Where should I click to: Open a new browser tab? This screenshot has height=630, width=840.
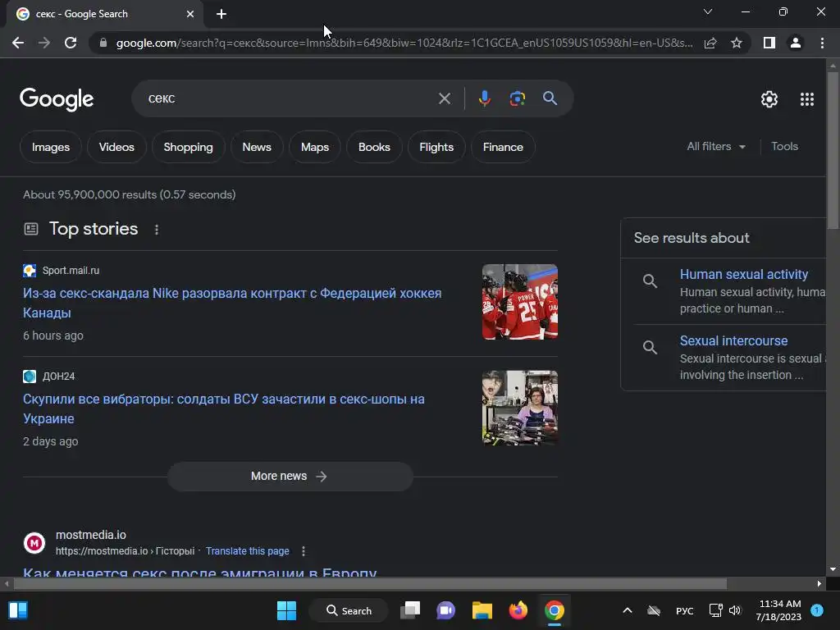221,14
